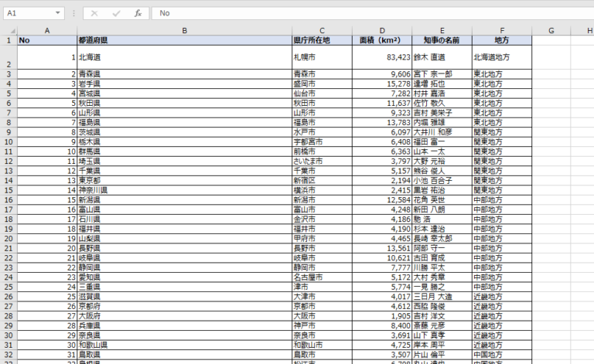Screen dimensions: 594x364
Task: Select column B header
Action: point(184,30)
